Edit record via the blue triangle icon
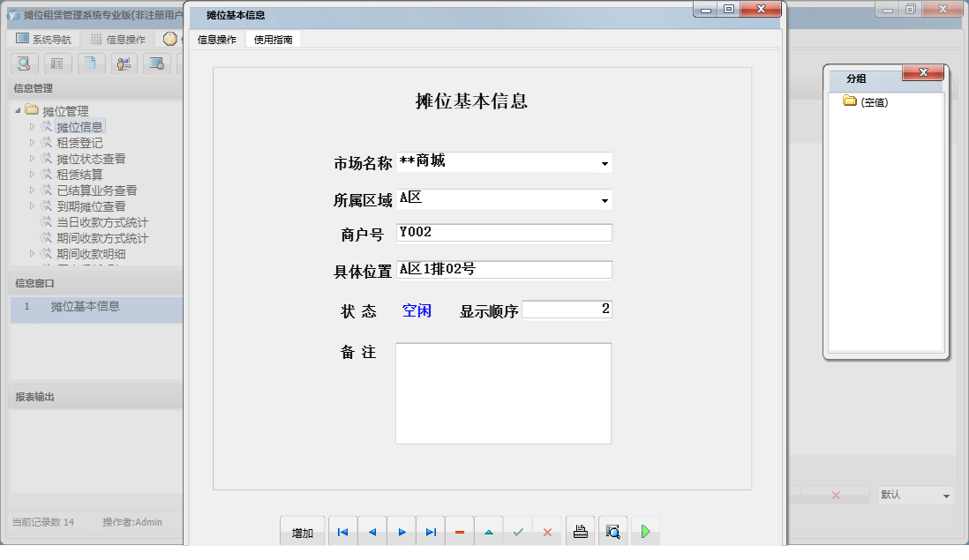 [489, 531]
